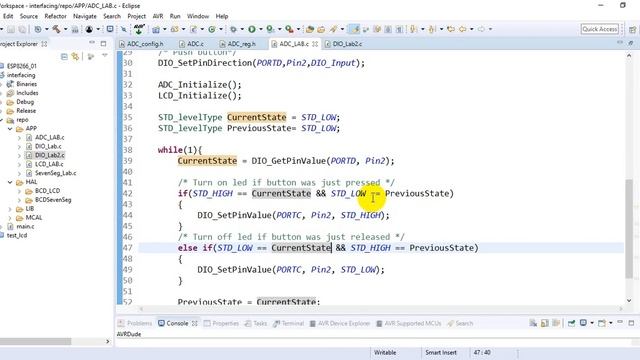Expand the MCAL folder in project tree
Image resolution: width=640 pixels, height=360 pixels.
point(10,218)
